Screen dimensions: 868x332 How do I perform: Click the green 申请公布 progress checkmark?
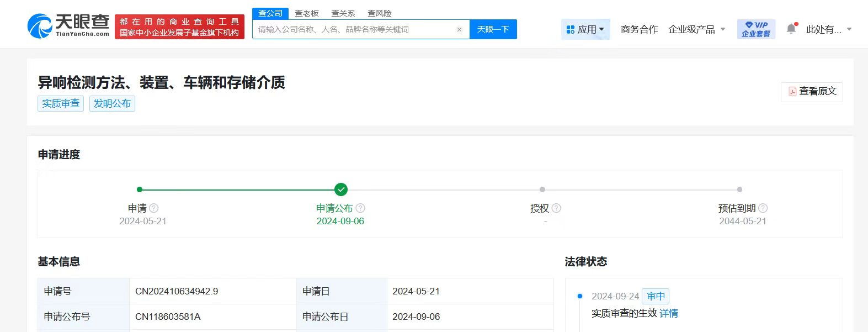click(341, 189)
